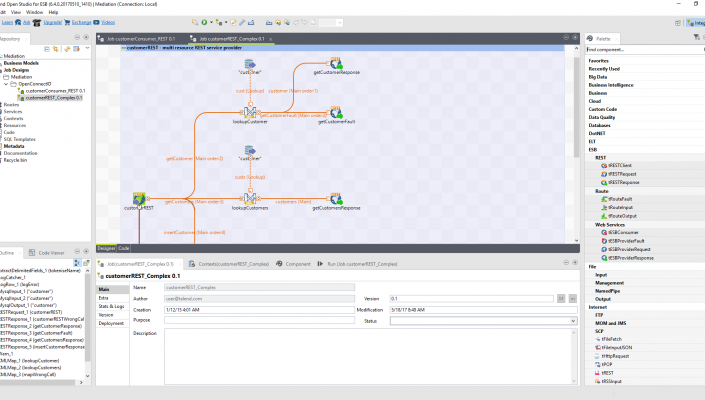Pick tESBProviderResponse from the palette

click(631, 258)
